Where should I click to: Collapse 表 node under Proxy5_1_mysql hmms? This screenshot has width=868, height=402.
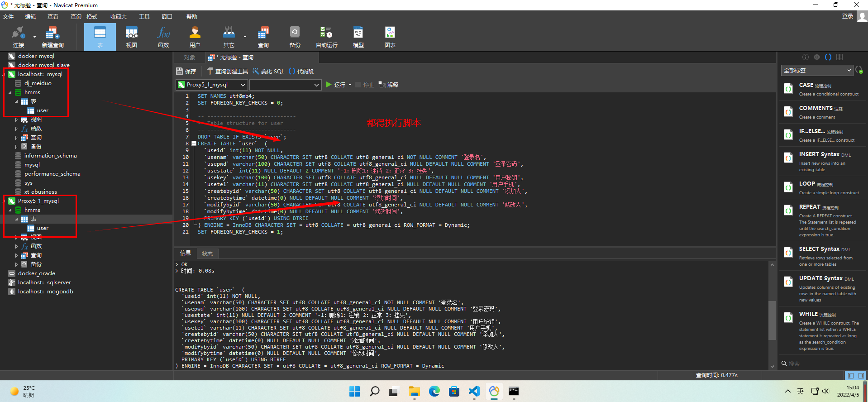pyautogui.click(x=17, y=219)
